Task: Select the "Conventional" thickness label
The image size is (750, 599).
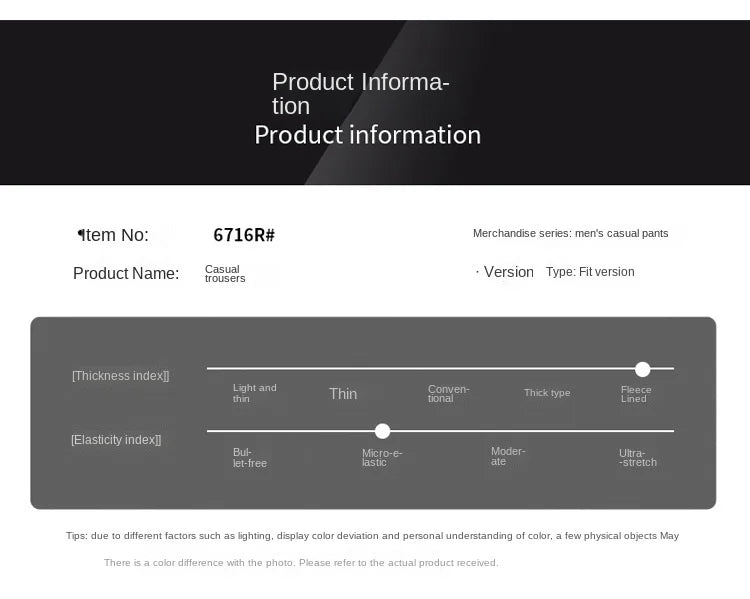Action: pos(448,394)
